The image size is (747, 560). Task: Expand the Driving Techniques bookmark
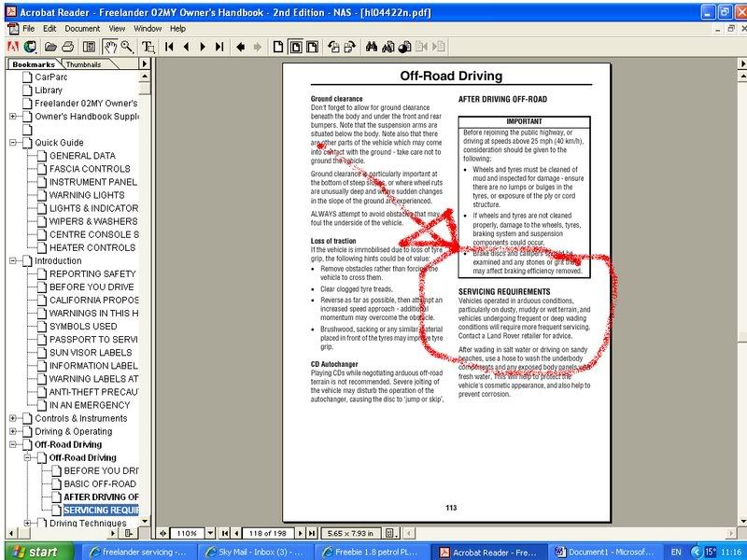tap(28, 523)
